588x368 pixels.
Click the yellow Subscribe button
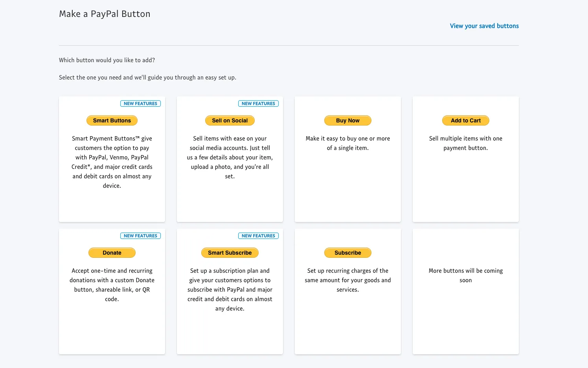point(348,253)
